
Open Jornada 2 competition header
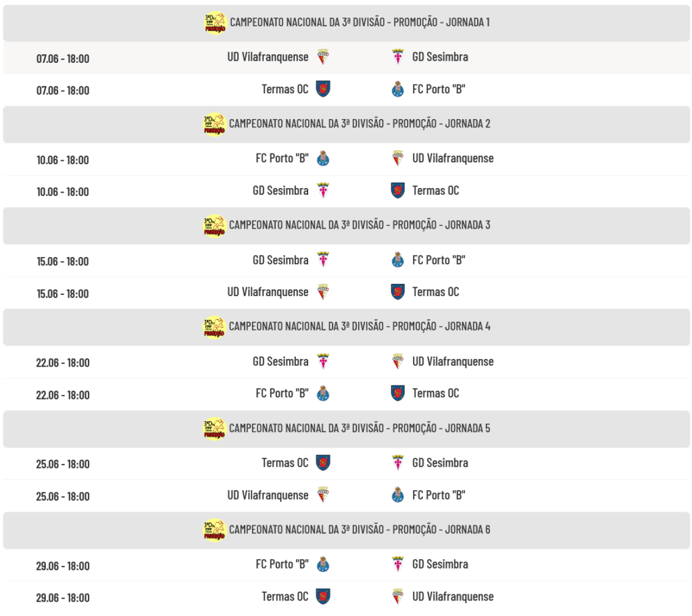click(x=347, y=124)
